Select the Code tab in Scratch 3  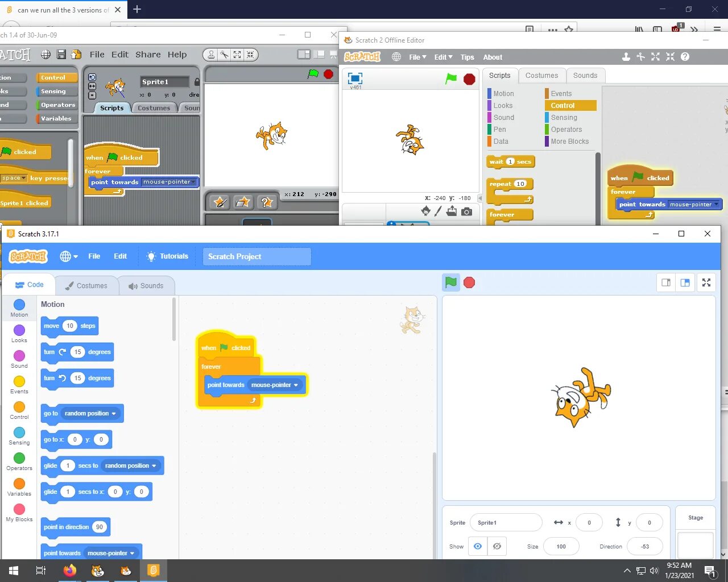coord(29,285)
